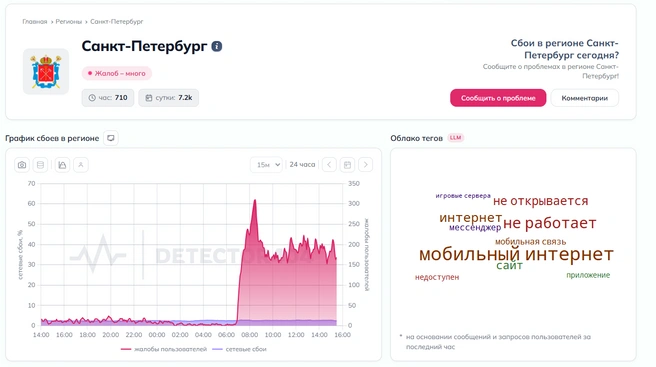The image size is (656, 367).
Task: Go to next period with right arrow
Action: click(366, 165)
